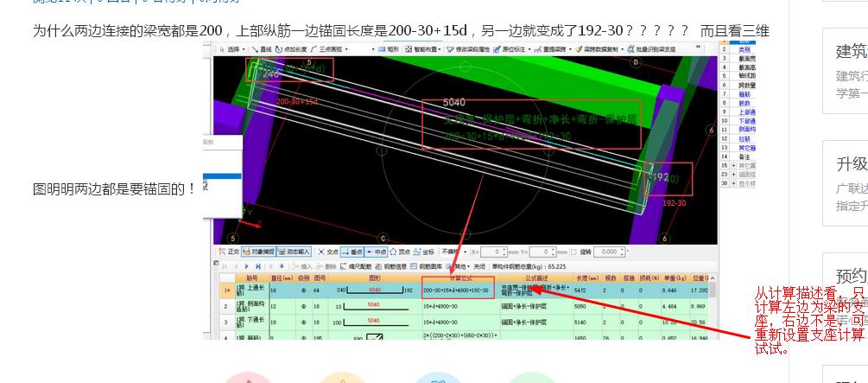The image size is (868, 383).
Task: Toggle 动态输入 dynamic input
Action: coord(294,252)
